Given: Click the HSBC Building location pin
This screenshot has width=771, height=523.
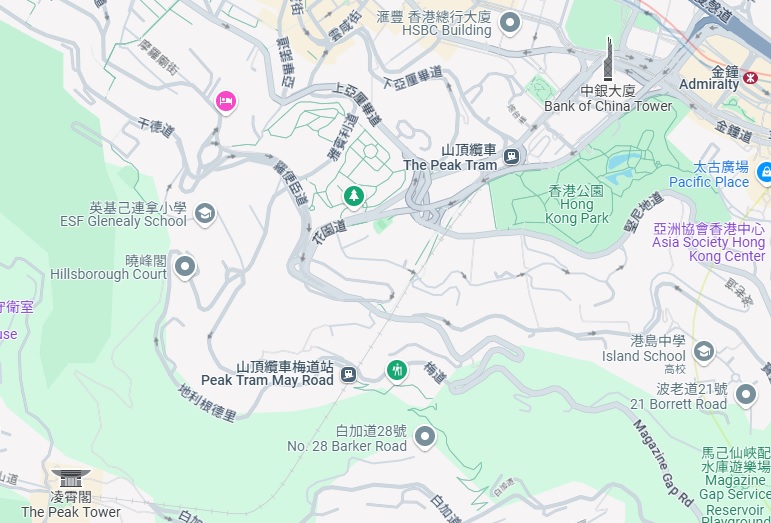Looking at the screenshot, I should click(510, 23).
